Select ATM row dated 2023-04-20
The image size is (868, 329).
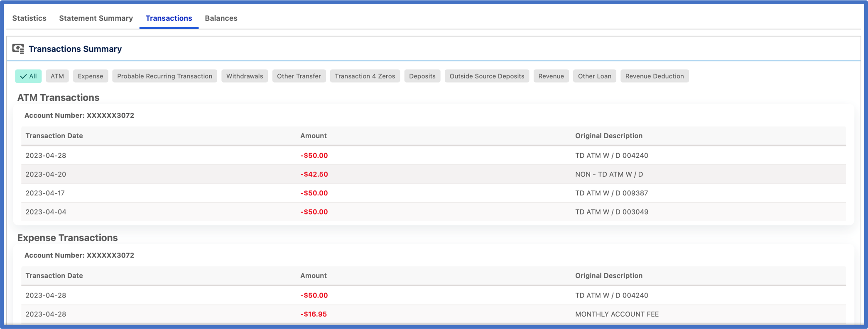434,174
